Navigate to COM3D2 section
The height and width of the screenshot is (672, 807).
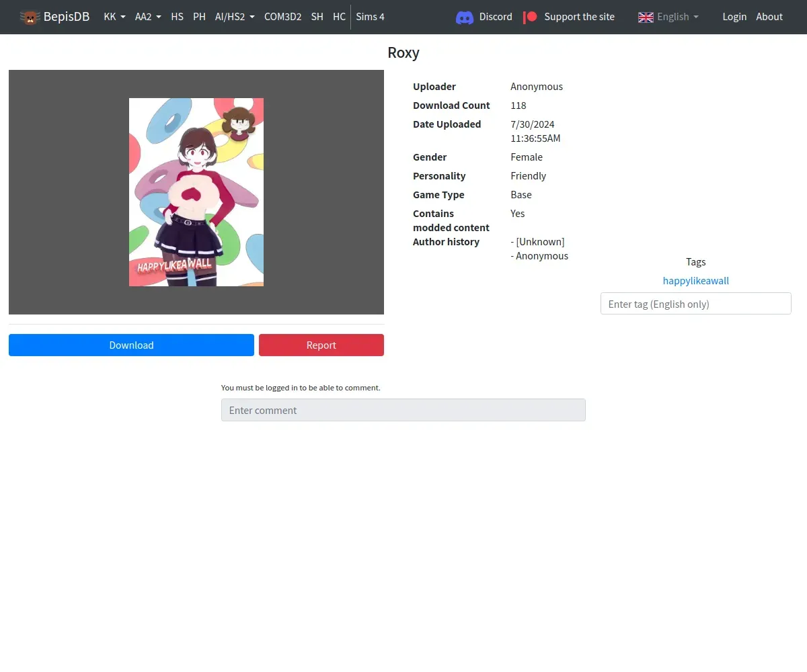[x=282, y=17]
